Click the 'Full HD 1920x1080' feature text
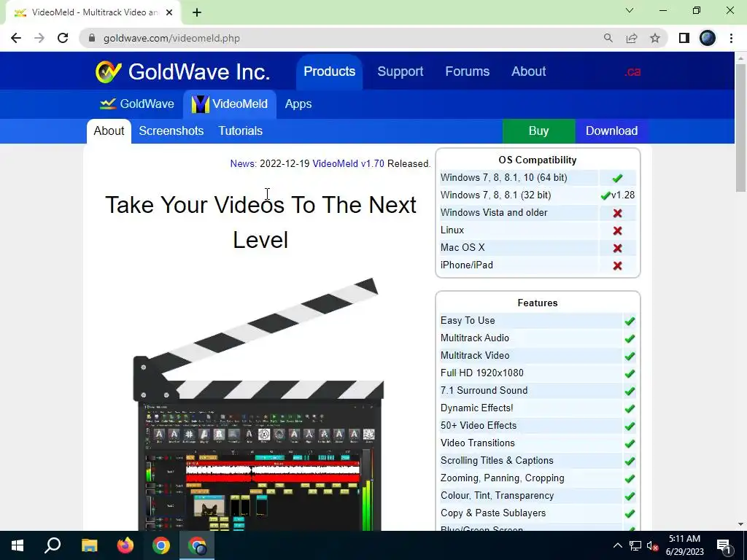 [481, 373]
